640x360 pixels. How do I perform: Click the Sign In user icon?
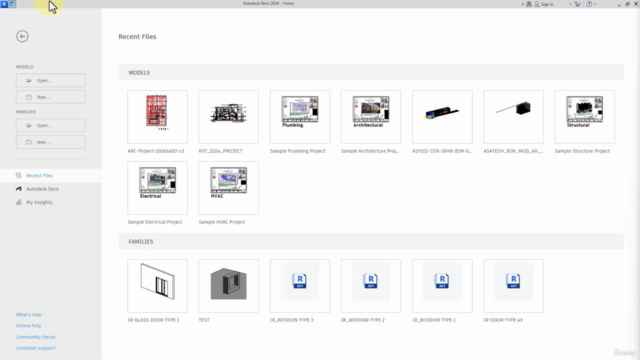point(537,4)
